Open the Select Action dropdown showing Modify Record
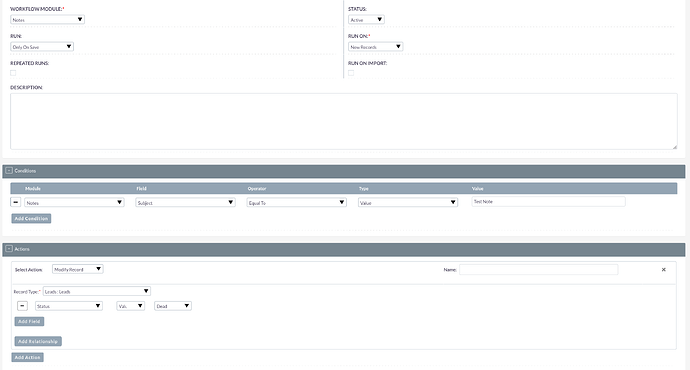690x370 pixels. [x=77, y=269]
